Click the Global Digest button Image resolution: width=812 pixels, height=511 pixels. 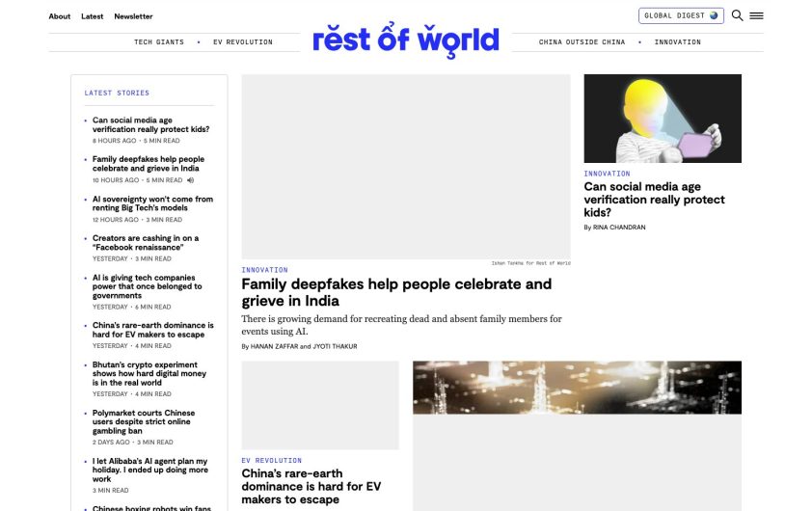[x=681, y=15]
